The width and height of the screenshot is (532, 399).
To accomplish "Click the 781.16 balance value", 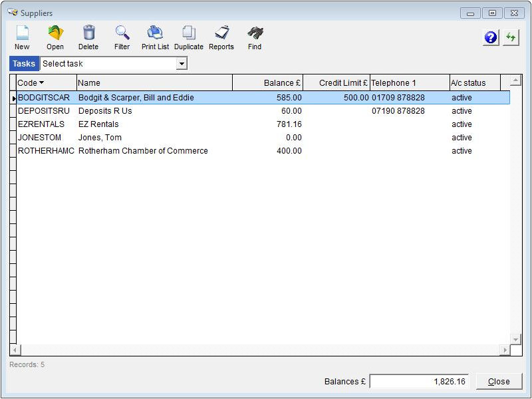I will click(289, 124).
